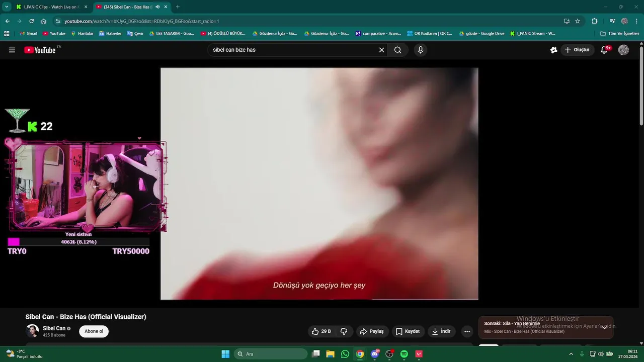Open the Task View taskbar button

[315, 354]
